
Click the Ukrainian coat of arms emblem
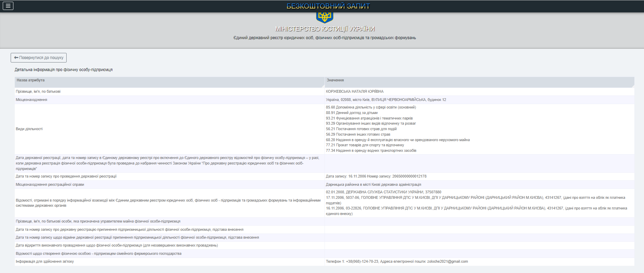tap(325, 16)
